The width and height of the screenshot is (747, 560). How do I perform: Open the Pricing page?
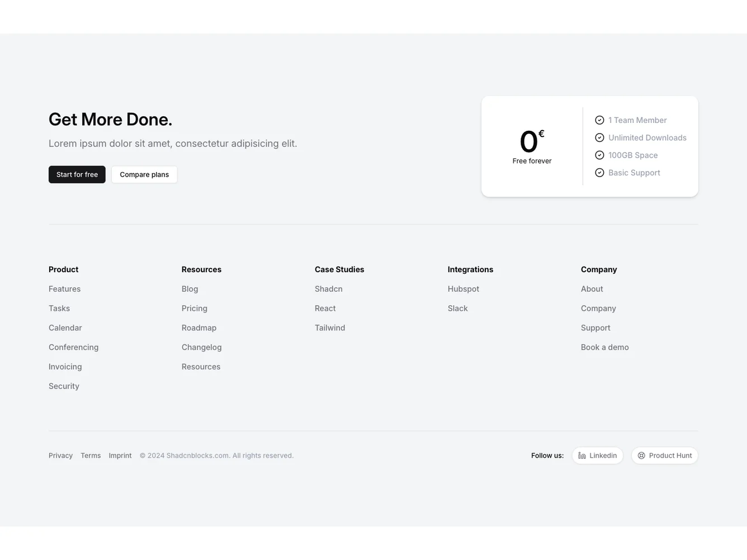tap(194, 308)
